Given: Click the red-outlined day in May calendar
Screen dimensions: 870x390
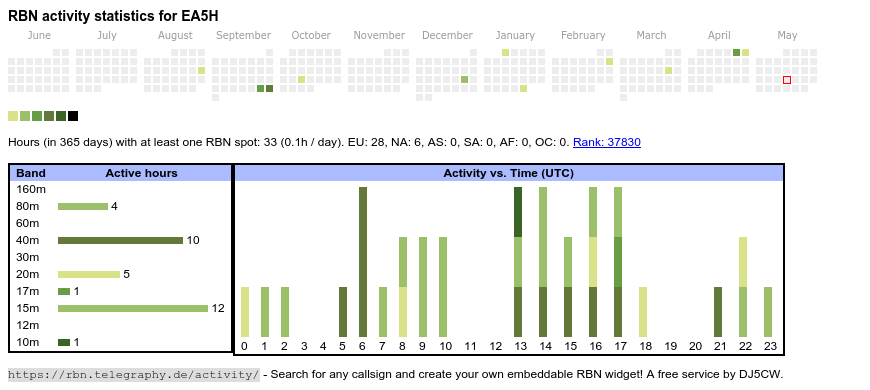Looking at the screenshot, I should coord(787,80).
